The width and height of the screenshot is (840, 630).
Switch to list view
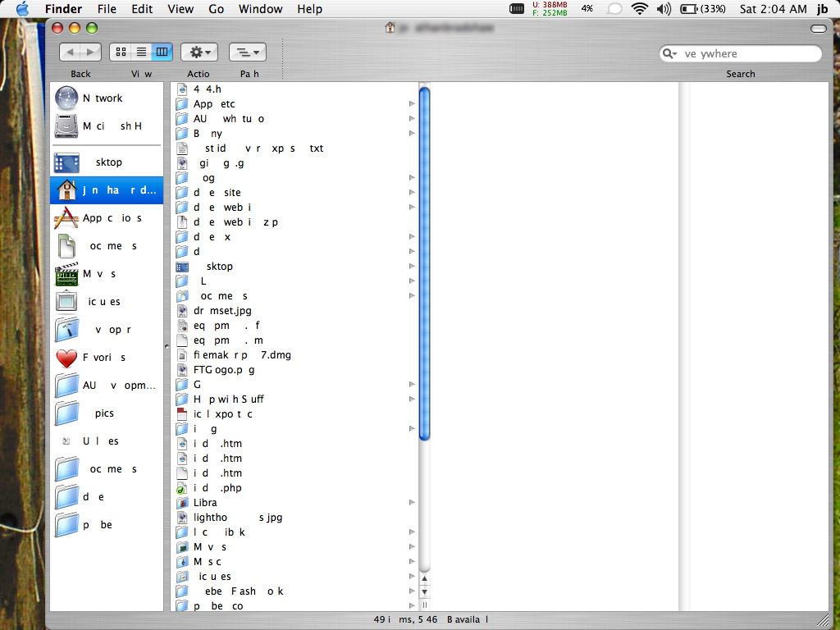[141, 52]
